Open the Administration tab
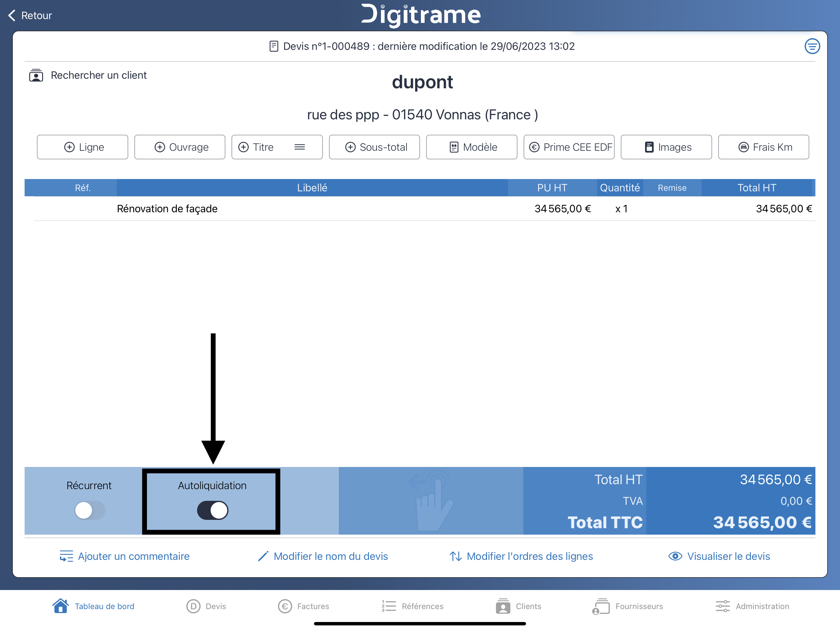This screenshot has width=840, height=630. tap(752, 606)
